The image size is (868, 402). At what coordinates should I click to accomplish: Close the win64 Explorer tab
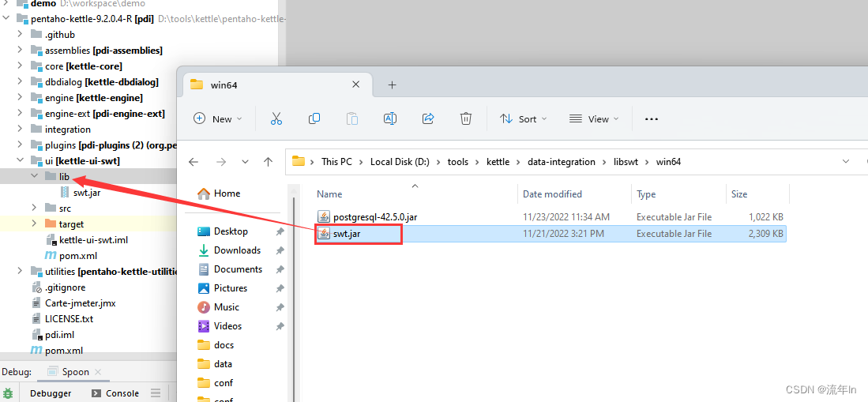click(x=356, y=85)
